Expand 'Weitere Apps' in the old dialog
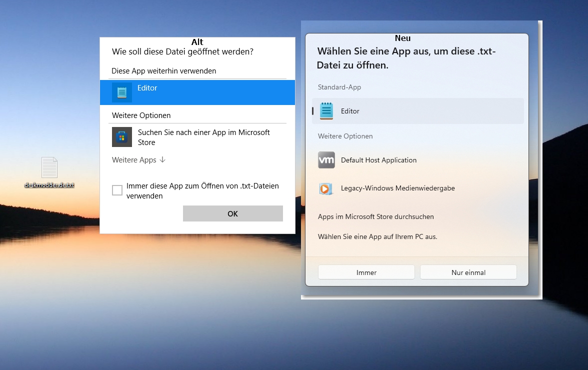 coord(139,159)
